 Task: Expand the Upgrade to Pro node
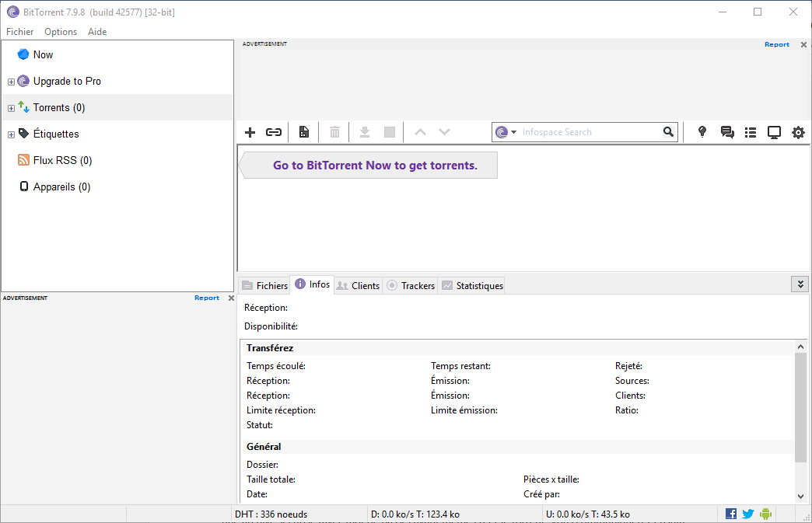coord(11,82)
